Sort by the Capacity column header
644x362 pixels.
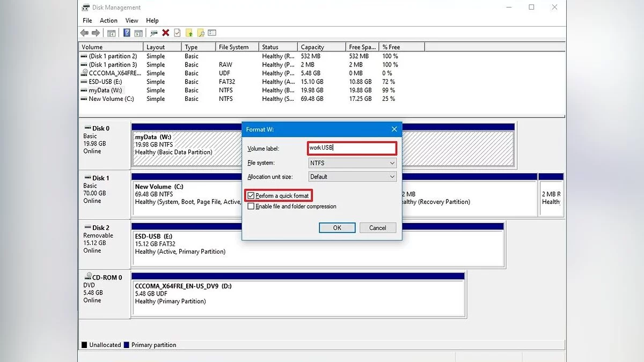click(x=312, y=47)
